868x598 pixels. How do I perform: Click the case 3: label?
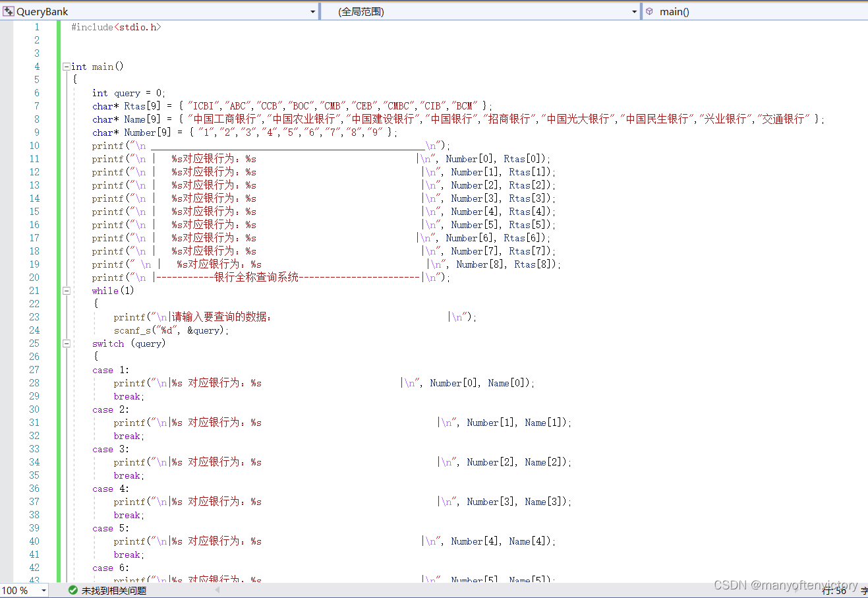tap(111, 449)
